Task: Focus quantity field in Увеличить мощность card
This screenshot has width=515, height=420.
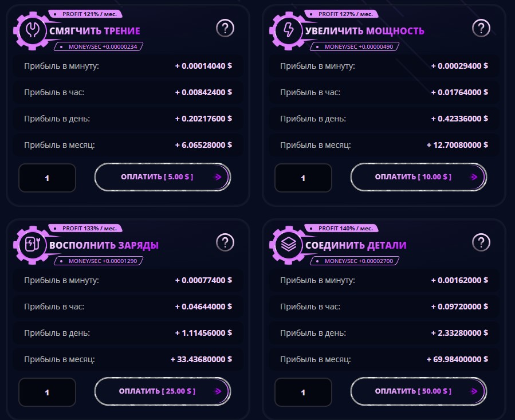Action: click(303, 178)
